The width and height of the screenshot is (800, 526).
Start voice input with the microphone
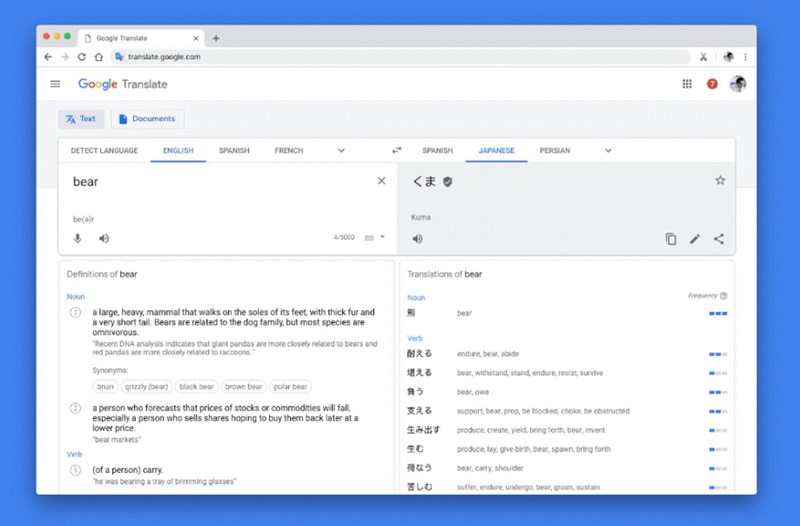[78, 238]
